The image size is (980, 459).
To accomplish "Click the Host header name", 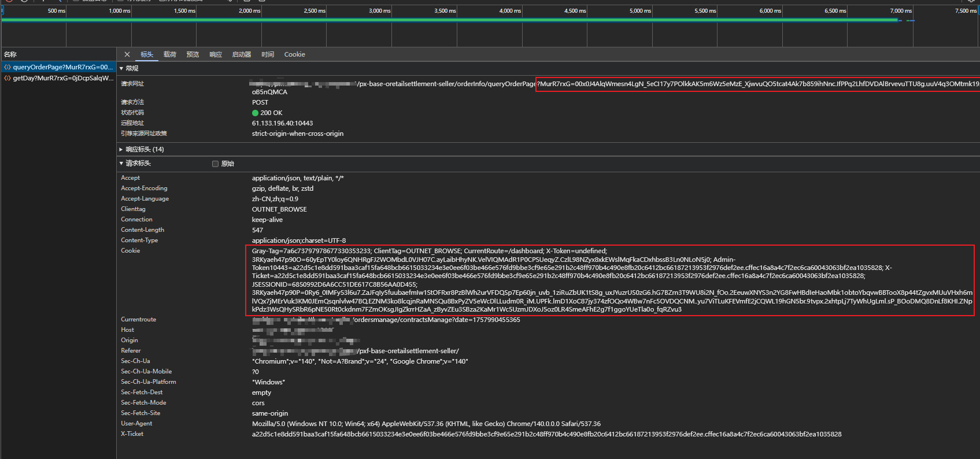I will [127, 330].
